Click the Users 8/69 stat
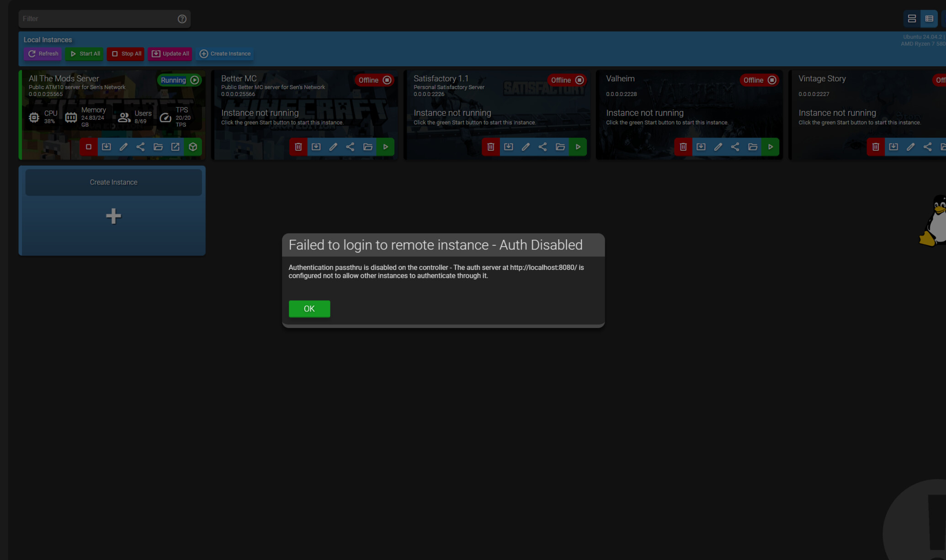946x560 pixels. 134,117
